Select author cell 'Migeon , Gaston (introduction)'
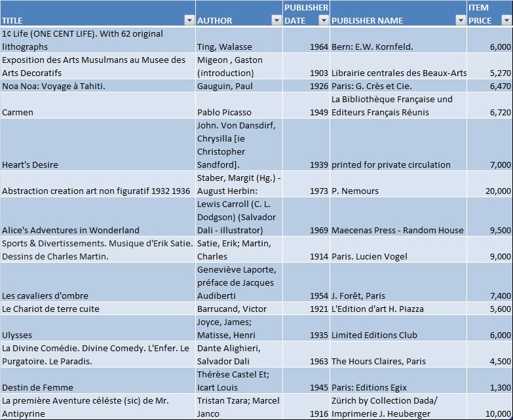The image size is (513, 420). 239,66
